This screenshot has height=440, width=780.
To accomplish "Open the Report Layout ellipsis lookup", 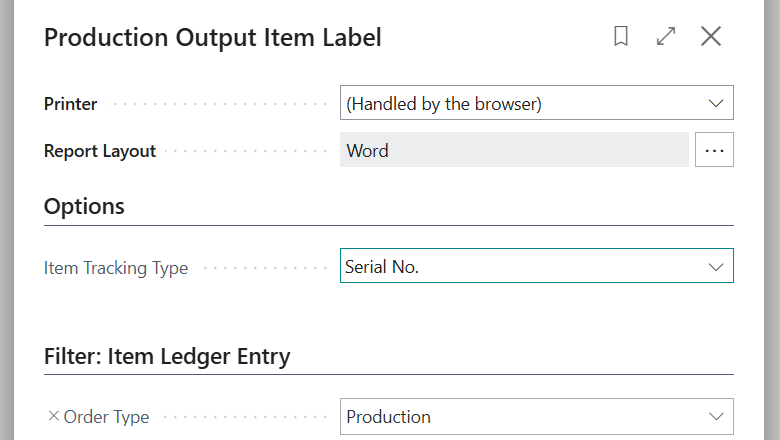I will coord(714,150).
